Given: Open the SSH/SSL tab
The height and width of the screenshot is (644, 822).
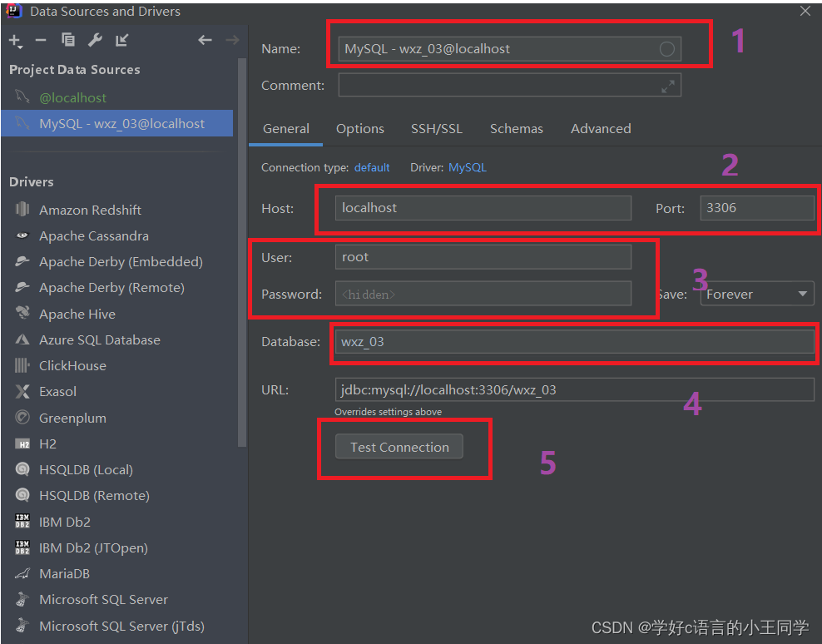Looking at the screenshot, I should (437, 129).
